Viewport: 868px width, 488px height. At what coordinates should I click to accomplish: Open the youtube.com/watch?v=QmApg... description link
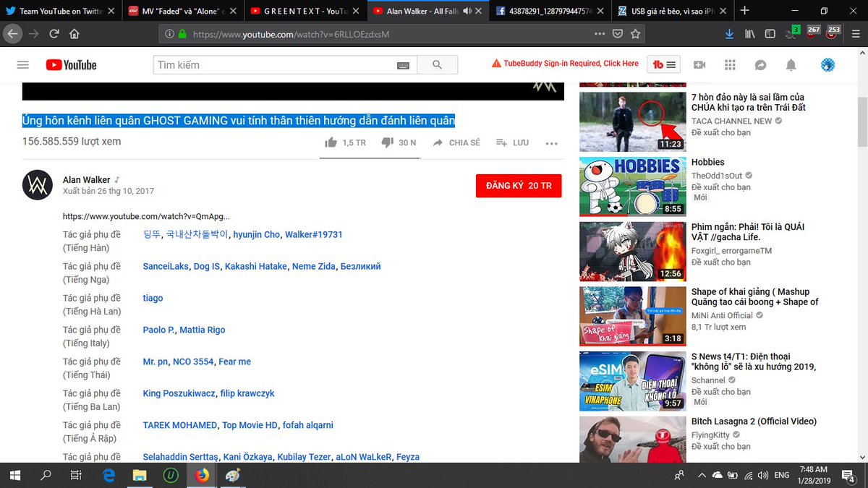point(146,216)
